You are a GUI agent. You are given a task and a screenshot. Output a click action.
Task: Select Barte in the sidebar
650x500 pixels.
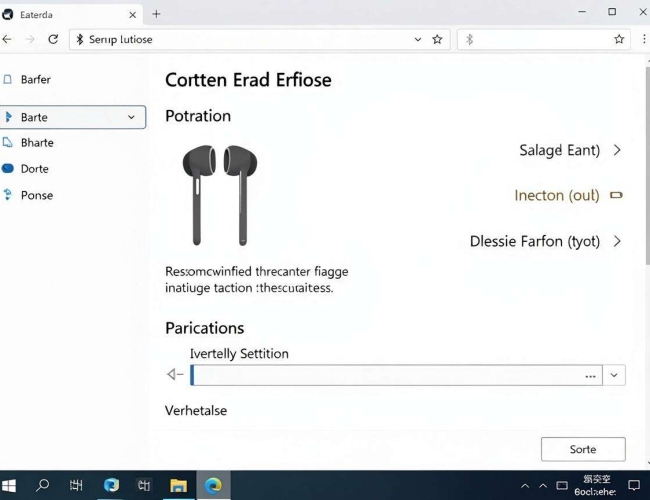pyautogui.click(x=73, y=117)
